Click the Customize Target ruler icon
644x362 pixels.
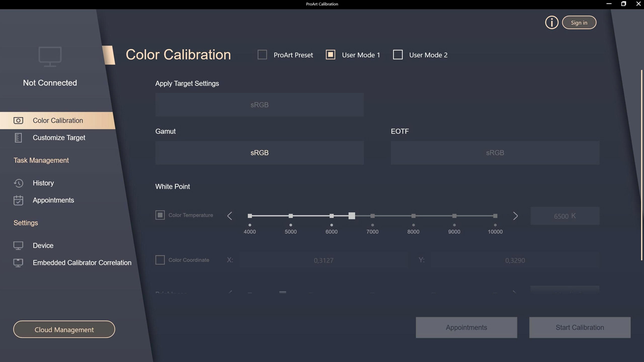18,137
